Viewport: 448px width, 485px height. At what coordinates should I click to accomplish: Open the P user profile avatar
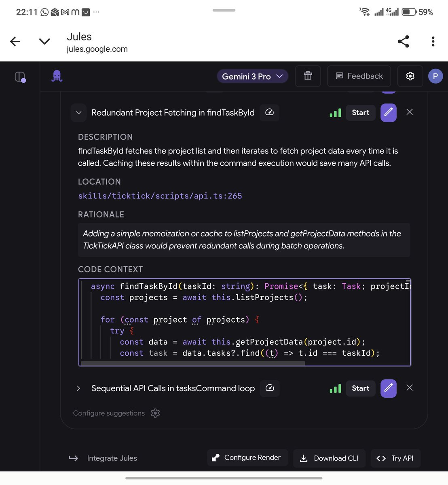435,76
